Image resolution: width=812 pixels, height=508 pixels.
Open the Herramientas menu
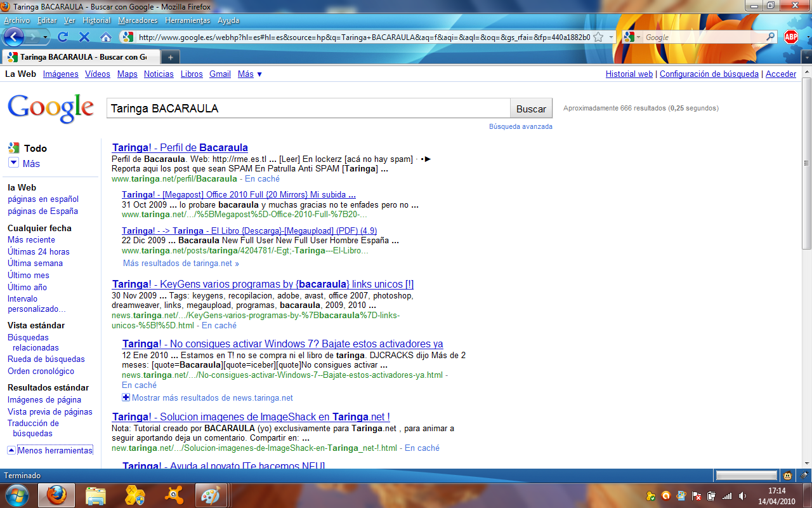point(187,20)
